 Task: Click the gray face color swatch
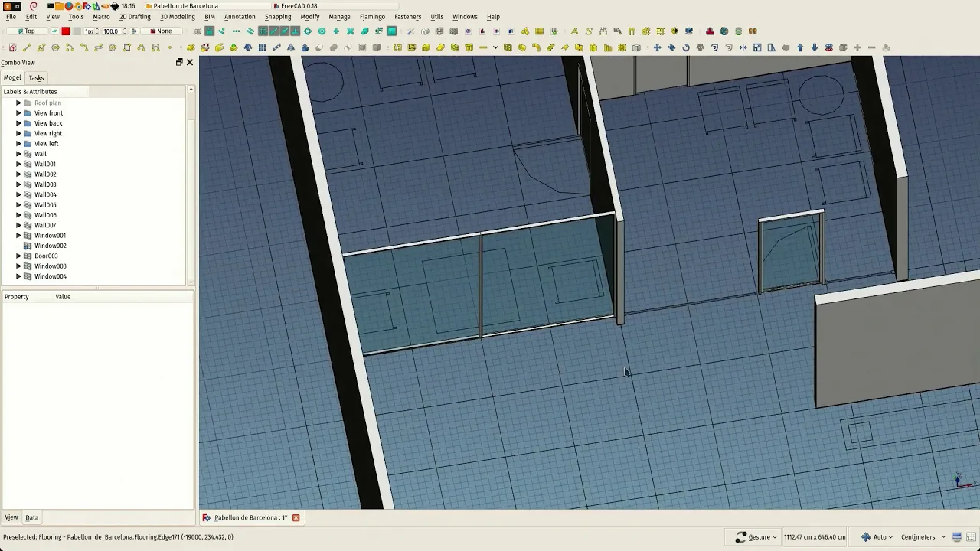coord(77,31)
